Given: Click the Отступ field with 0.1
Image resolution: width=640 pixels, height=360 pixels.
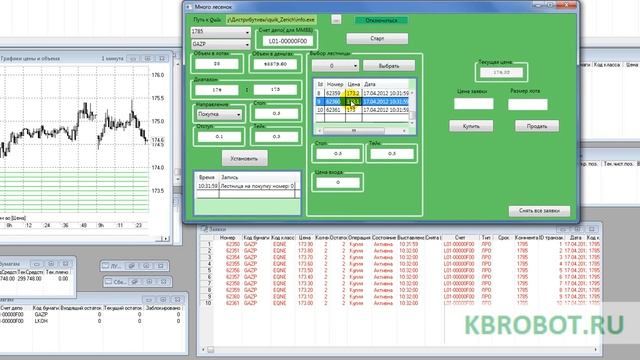Looking at the screenshot, I should (219, 136).
